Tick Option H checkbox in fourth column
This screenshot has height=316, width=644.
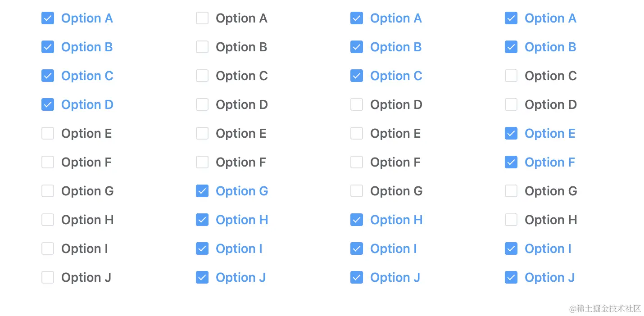pyautogui.click(x=511, y=220)
